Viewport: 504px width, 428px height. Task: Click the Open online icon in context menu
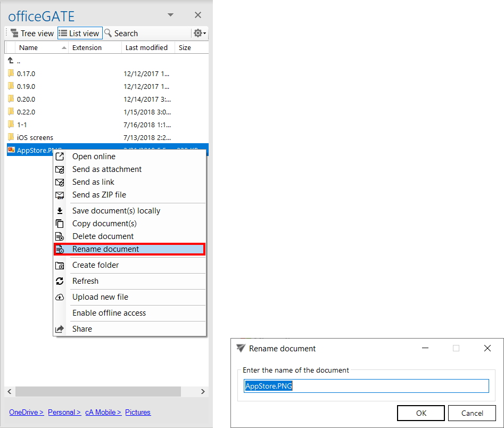coord(60,157)
